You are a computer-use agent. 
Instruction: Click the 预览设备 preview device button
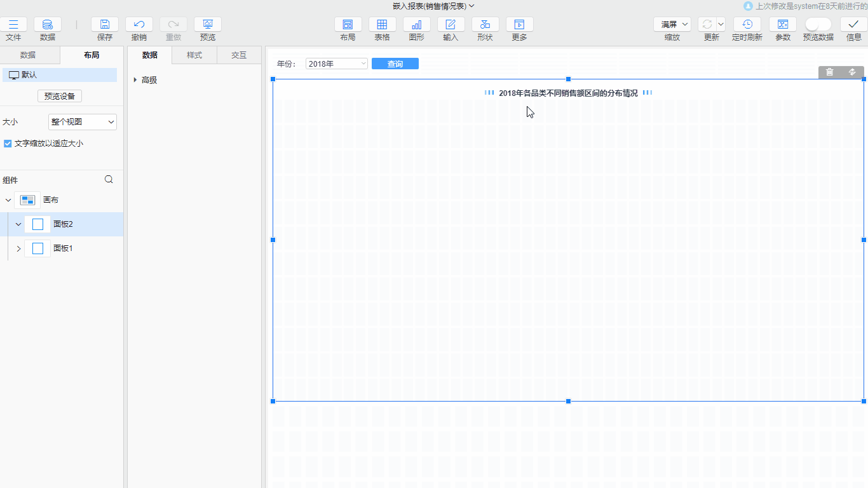click(60, 97)
